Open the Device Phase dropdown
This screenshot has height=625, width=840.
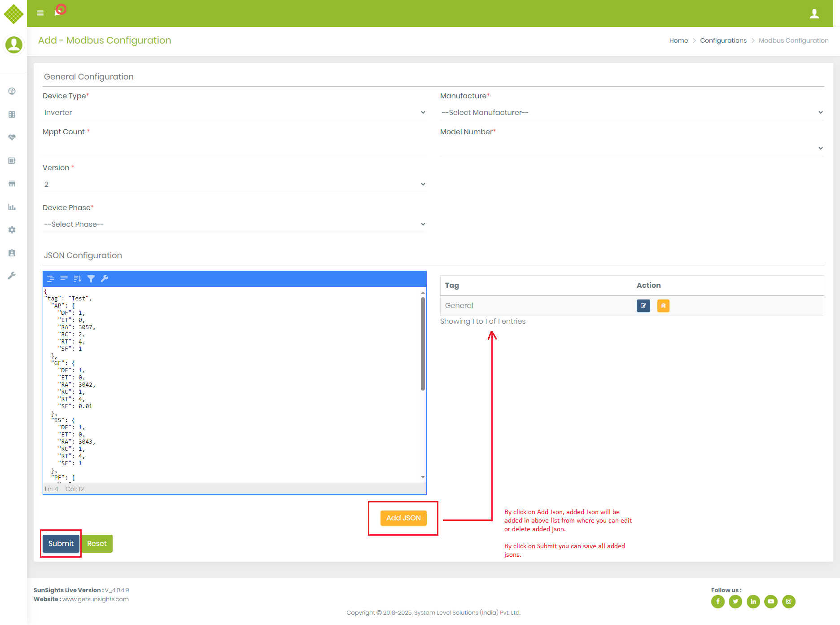tap(234, 224)
